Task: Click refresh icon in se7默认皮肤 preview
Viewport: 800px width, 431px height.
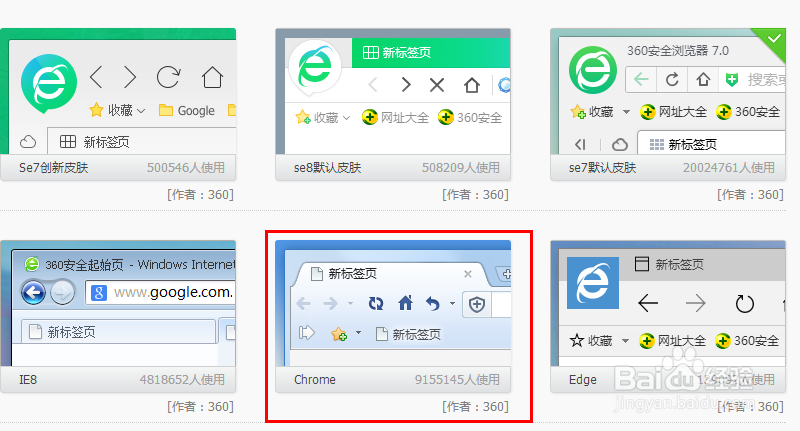Action: 672,80
